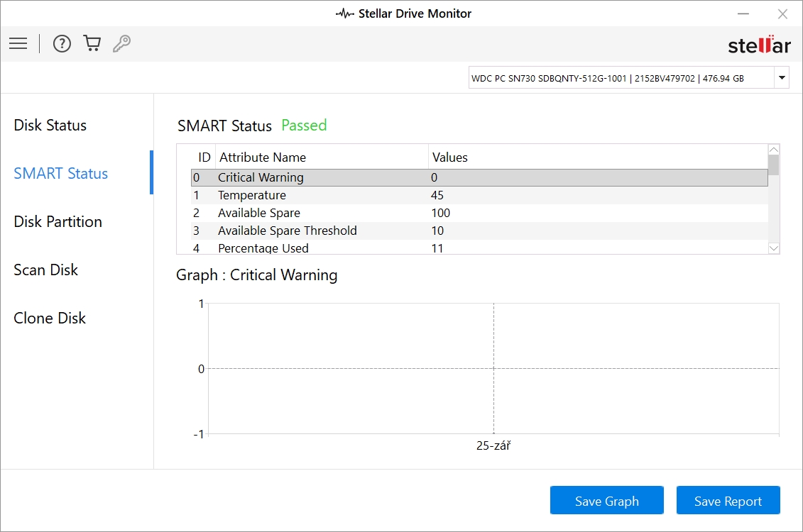The image size is (803, 532).
Task: Open the Scan Disk section
Action: click(x=46, y=270)
